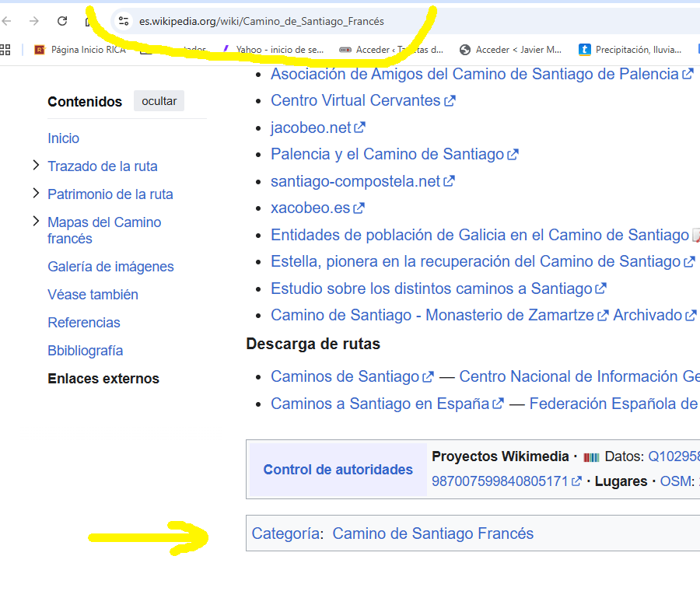Open the Acceder < Javier M bookmark
Viewport: 700px width, 591px height.
pos(511,50)
